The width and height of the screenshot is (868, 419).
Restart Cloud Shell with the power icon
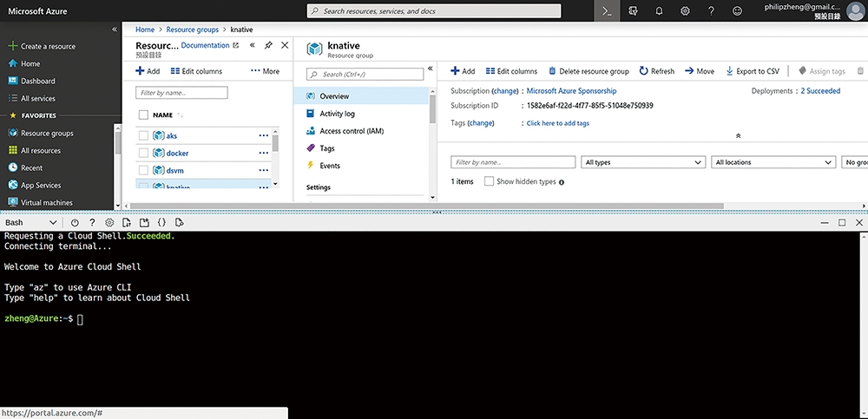point(75,222)
